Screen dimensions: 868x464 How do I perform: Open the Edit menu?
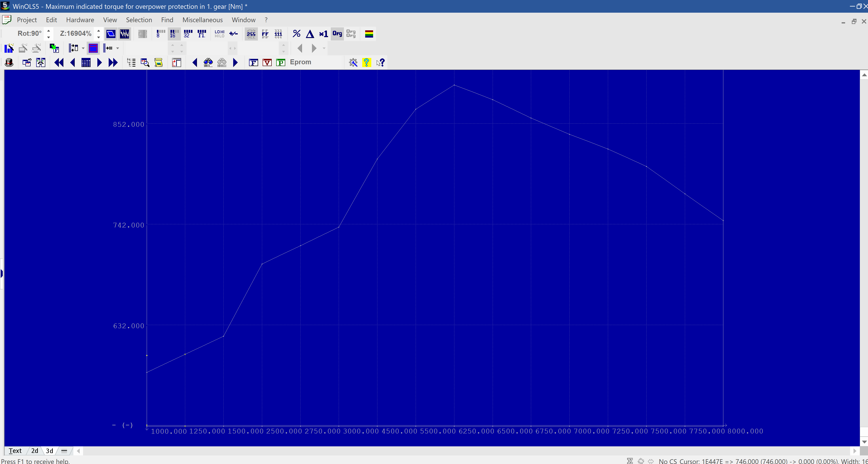[x=51, y=20]
